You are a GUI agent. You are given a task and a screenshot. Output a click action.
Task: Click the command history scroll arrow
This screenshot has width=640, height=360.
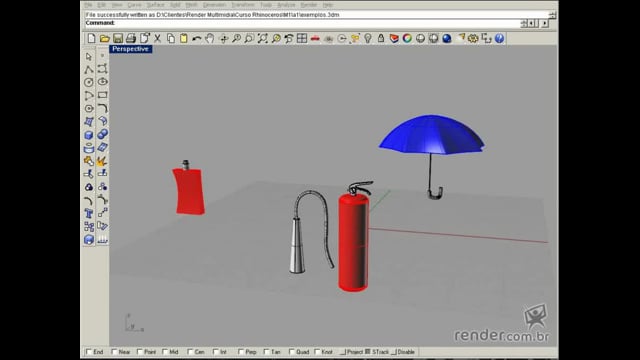pos(552,15)
